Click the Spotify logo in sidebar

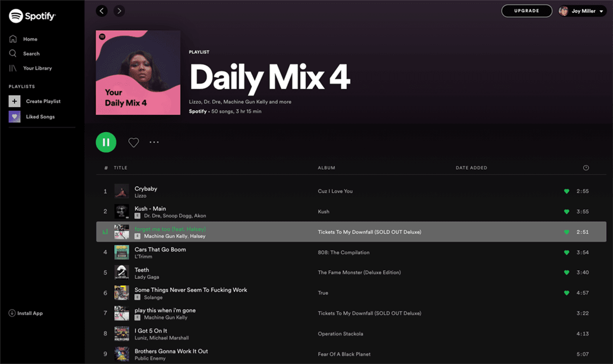(32, 16)
